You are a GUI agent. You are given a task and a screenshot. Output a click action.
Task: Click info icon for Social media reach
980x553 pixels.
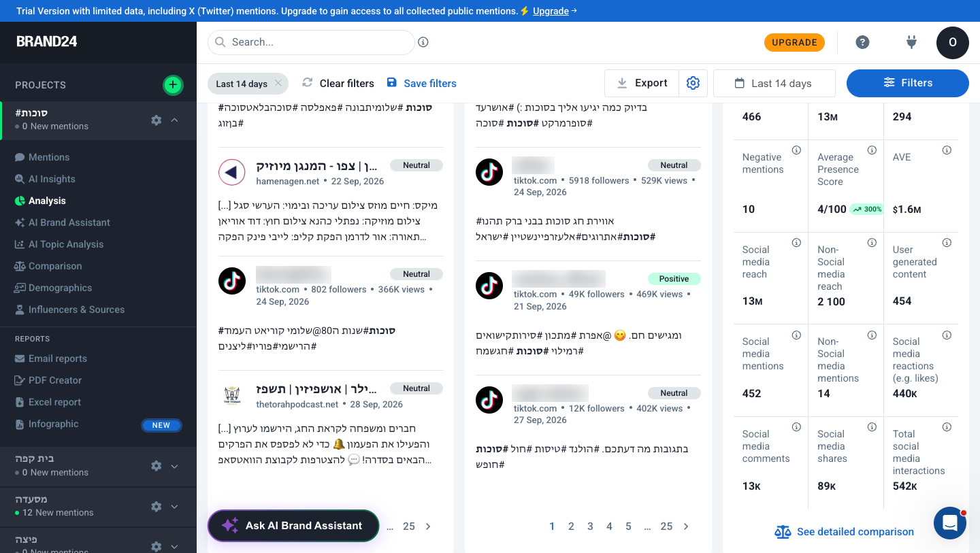pyautogui.click(x=796, y=243)
